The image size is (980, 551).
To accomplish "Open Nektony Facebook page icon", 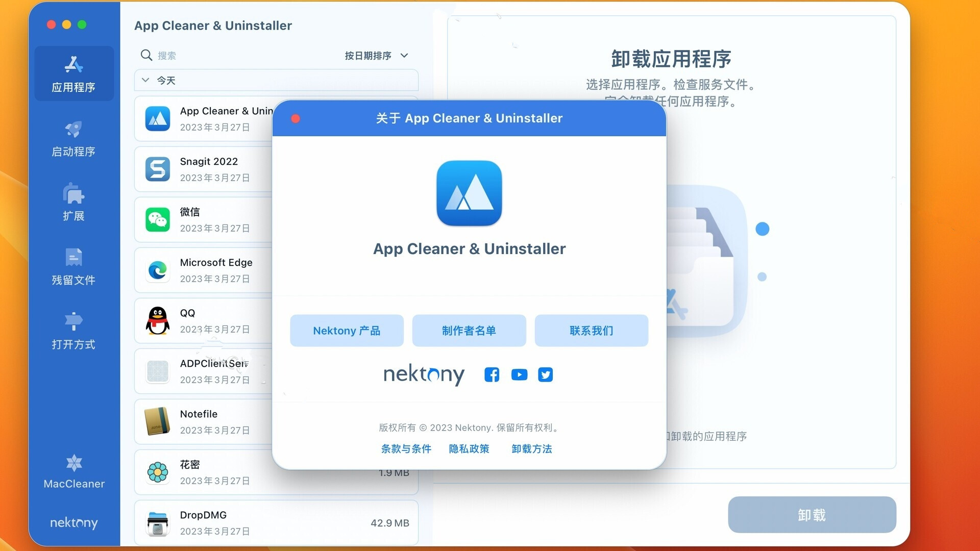I will click(492, 374).
